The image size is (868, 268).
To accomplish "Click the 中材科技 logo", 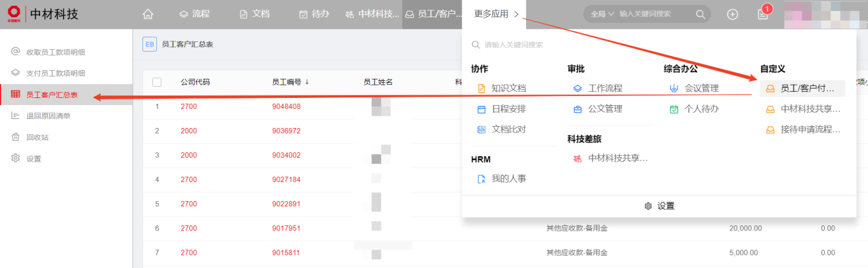I will pyautogui.click(x=43, y=13).
